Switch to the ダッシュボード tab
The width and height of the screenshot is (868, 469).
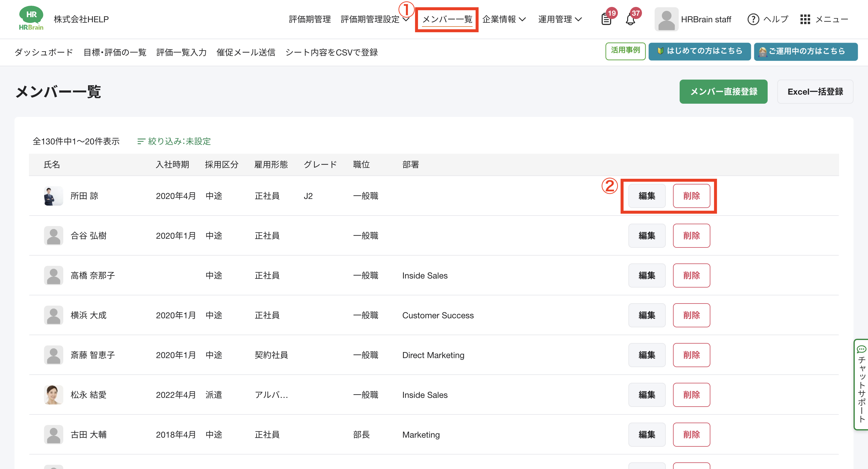coord(44,52)
